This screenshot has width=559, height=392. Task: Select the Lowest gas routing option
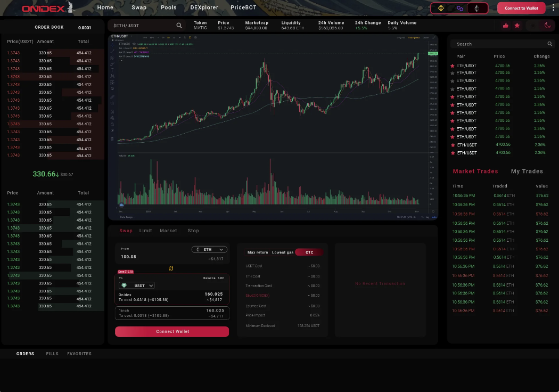tap(283, 252)
